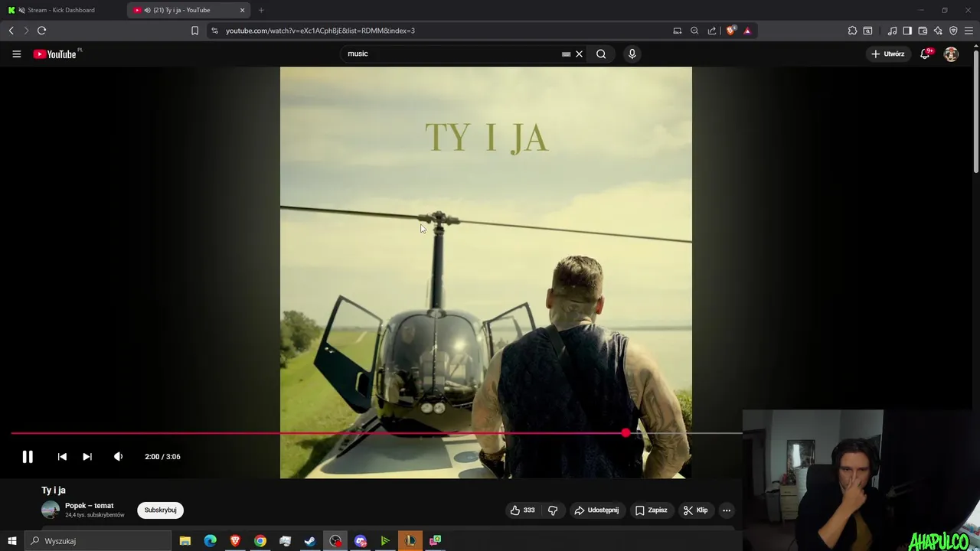Open Leo AI sparkle icon
The image size is (980, 551).
pos(938,31)
